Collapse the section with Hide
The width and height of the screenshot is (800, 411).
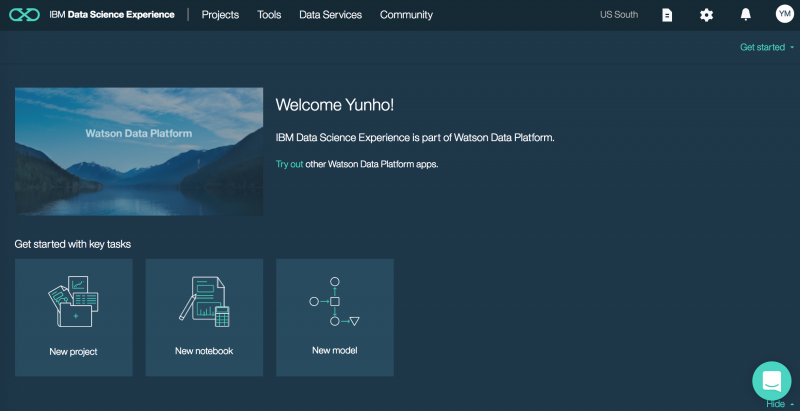tap(780, 404)
